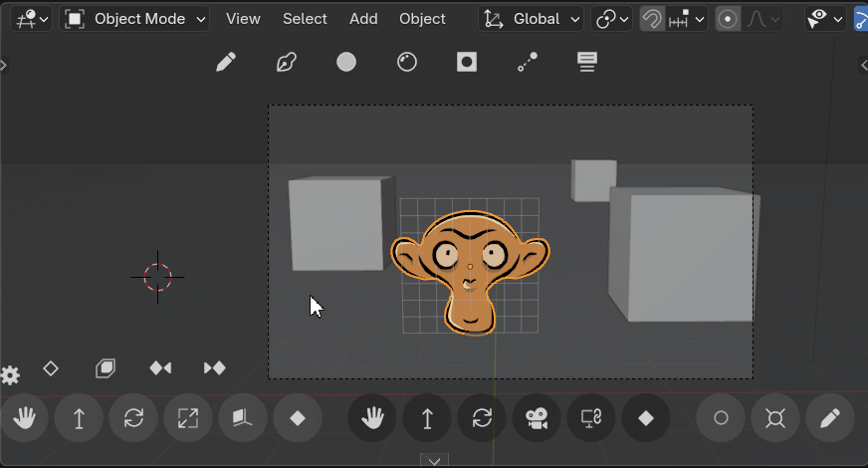Screen dimensions: 868x468
Task: Click the dotted line with endpoints icon
Action: (x=527, y=62)
